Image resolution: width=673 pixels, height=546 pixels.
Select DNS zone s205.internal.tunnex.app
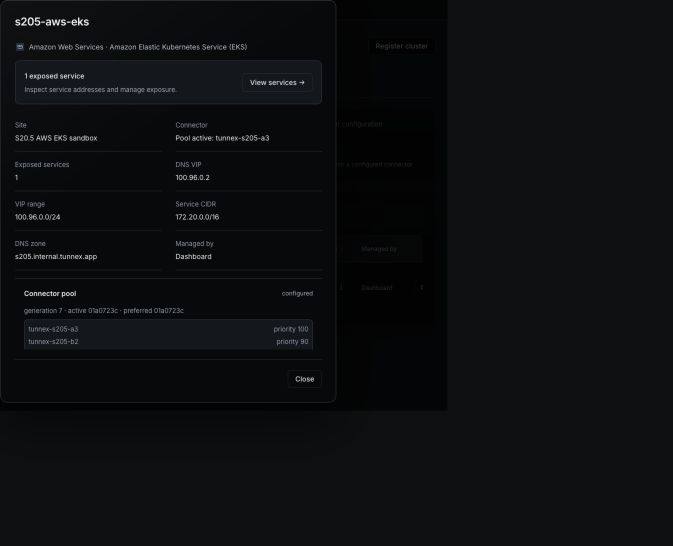point(56,257)
